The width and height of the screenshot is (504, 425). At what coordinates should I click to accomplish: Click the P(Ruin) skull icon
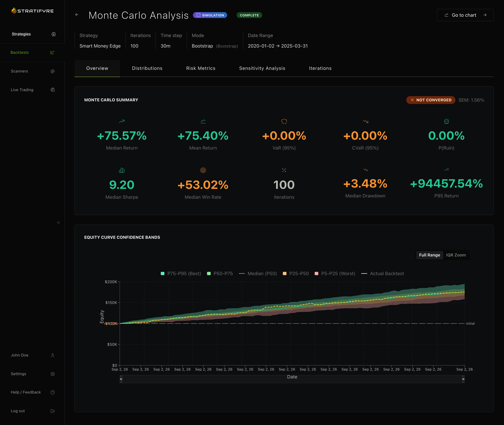click(446, 121)
